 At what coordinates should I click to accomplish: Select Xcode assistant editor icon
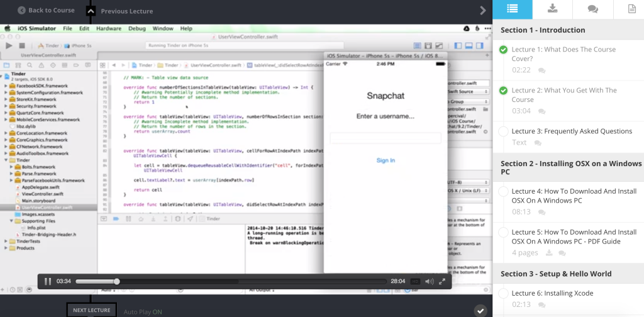point(428,45)
